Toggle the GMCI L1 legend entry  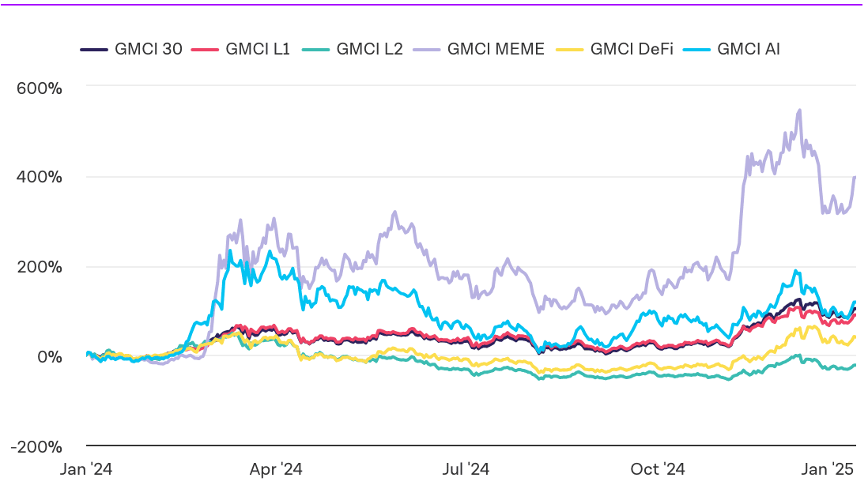pos(240,49)
